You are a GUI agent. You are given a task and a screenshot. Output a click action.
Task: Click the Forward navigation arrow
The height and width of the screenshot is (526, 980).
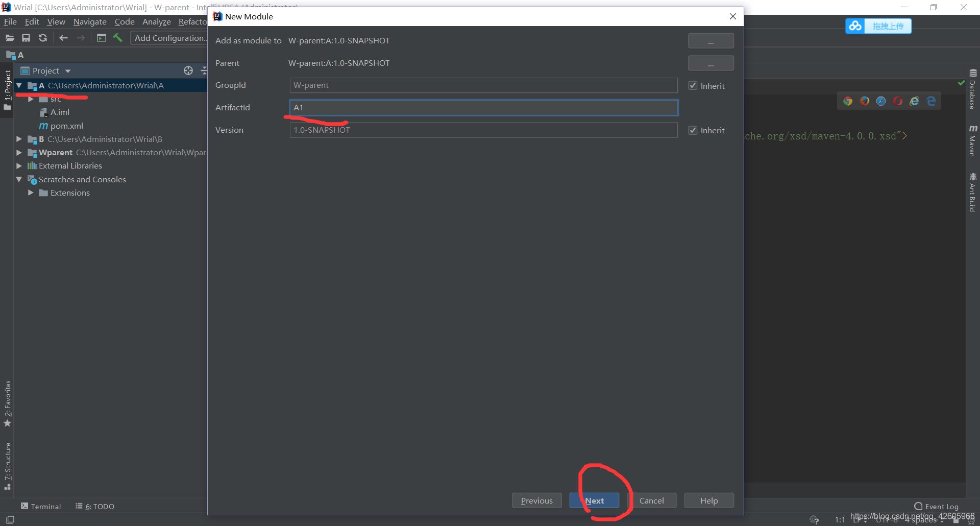tap(81, 38)
